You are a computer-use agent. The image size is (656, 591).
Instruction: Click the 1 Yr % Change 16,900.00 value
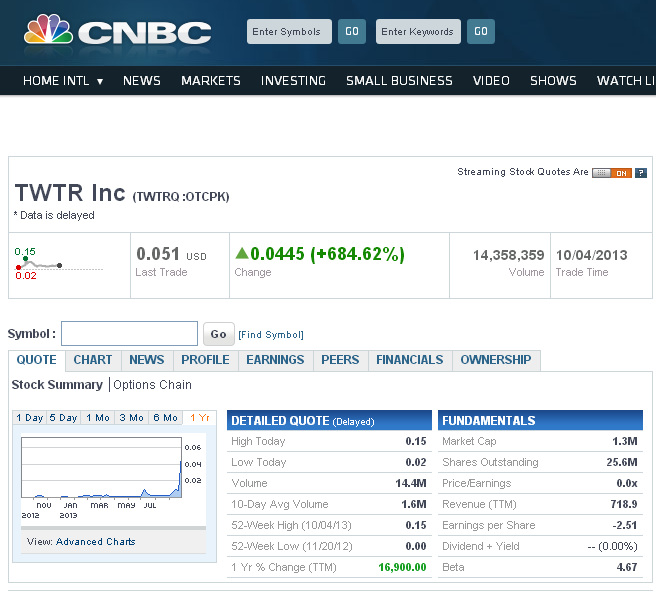pyautogui.click(x=402, y=567)
